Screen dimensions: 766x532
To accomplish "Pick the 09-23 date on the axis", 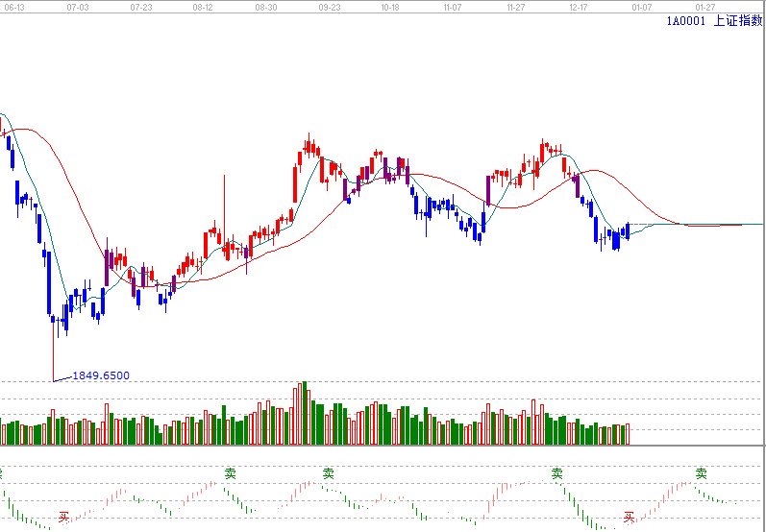I will click(x=329, y=6).
